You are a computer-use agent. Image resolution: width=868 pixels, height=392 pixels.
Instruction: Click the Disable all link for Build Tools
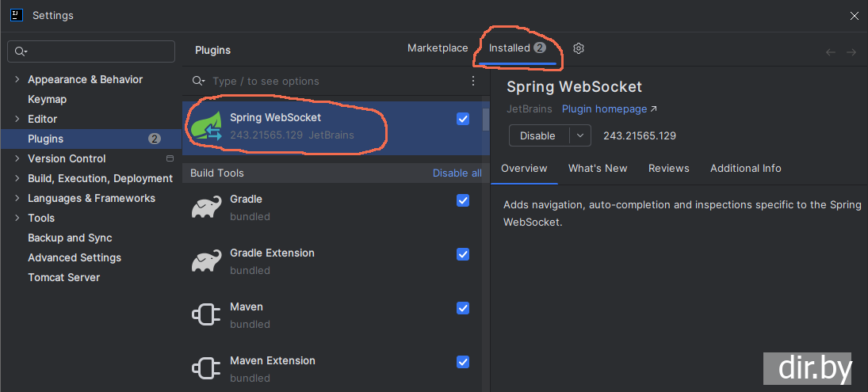click(x=457, y=173)
